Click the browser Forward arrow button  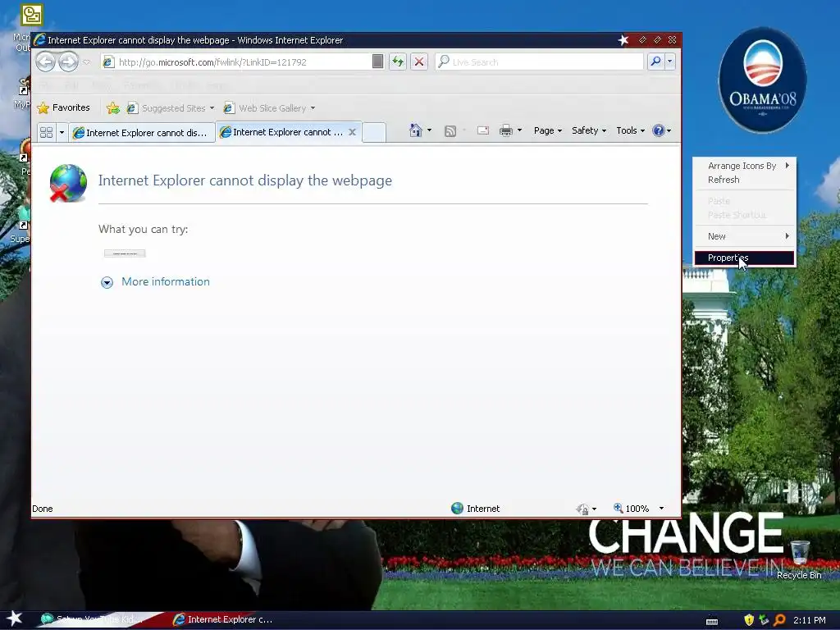point(68,62)
